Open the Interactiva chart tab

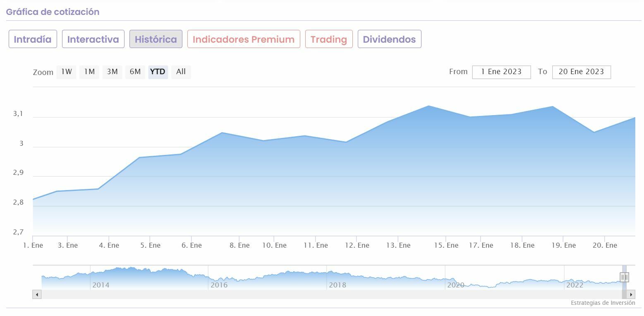pos(93,39)
